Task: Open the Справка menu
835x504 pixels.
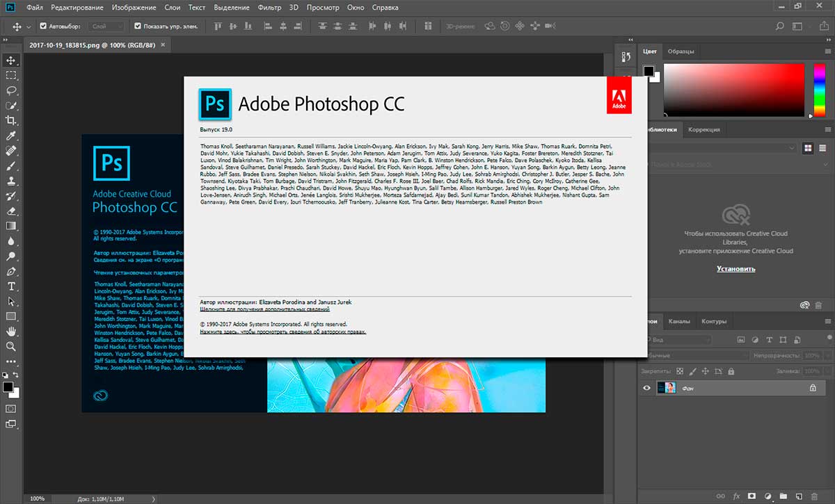Action: [x=386, y=8]
